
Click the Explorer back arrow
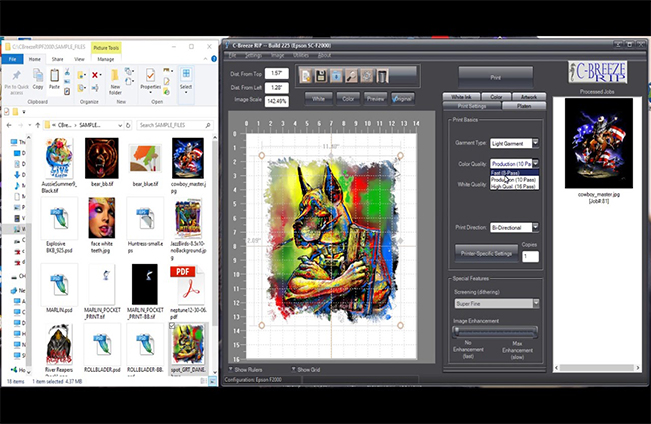click(x=9, y=125)
